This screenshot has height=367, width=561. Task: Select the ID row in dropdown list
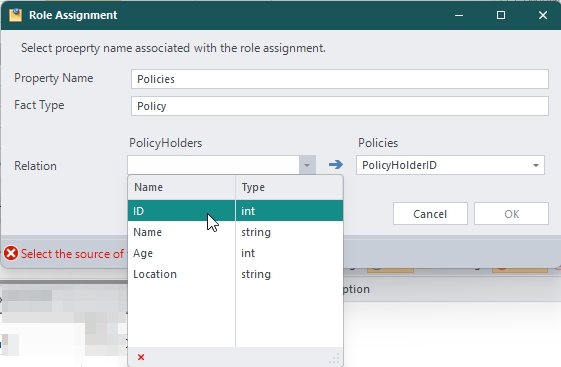coord(235,211)
